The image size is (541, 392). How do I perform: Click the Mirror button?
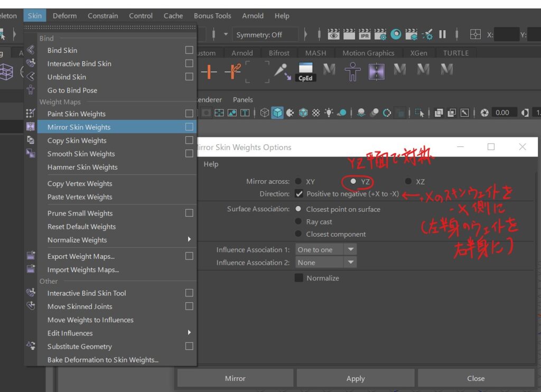pos(235,378)
